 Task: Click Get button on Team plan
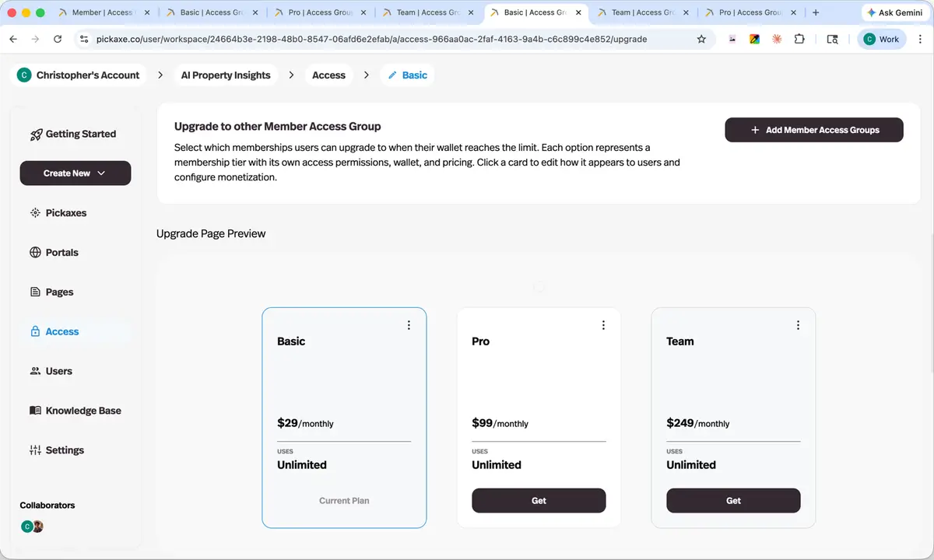click(x=733, y=501)
